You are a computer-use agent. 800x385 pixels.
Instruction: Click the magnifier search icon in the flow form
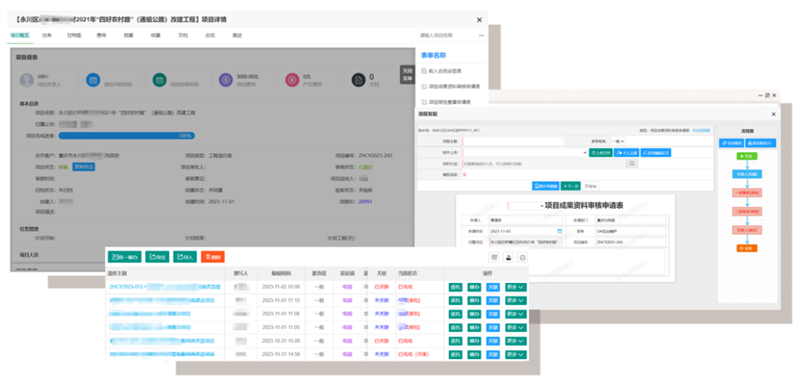point(632,164)
